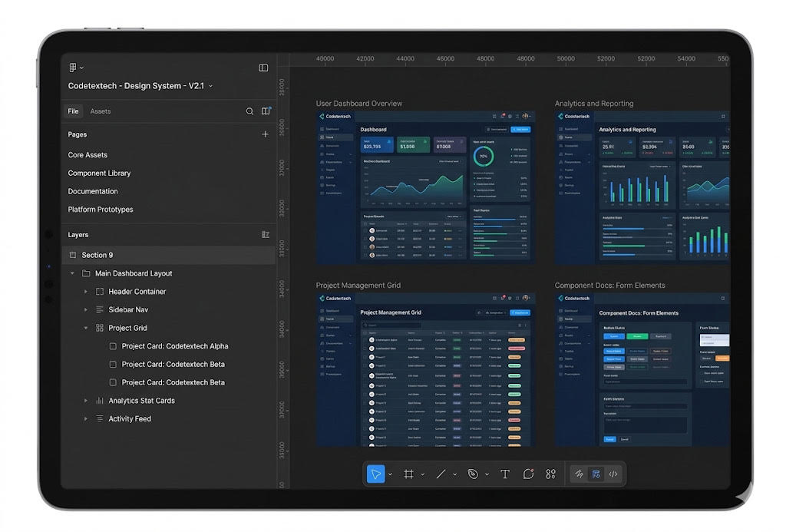Toggle the sidebar panel layout icon
This screenshot has width=786, height=532.
263,68
